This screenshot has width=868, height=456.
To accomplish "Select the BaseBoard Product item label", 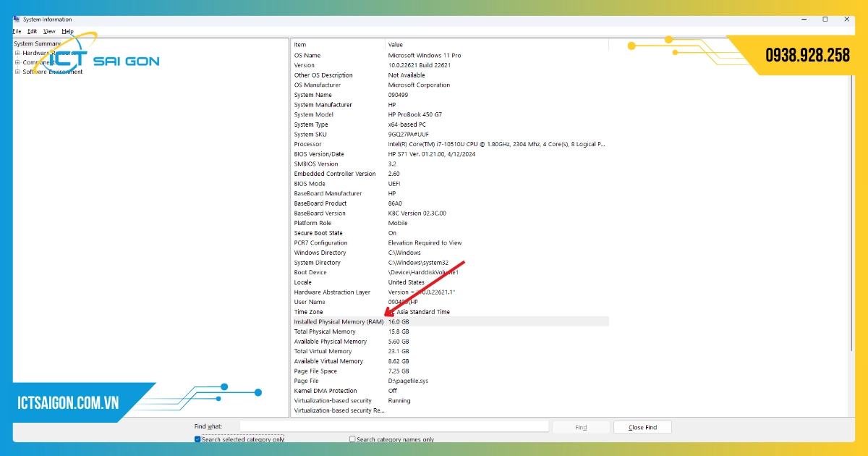I will [x=320, y=203].
